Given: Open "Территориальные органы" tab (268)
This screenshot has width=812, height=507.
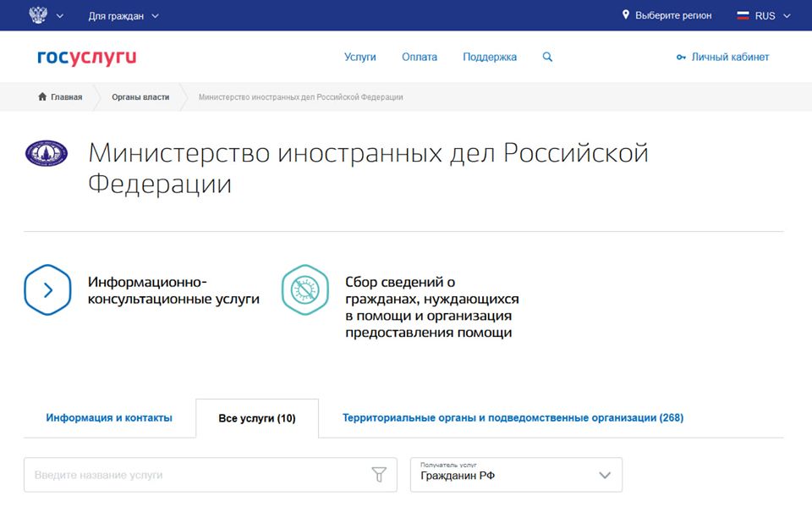Looking at the screenshot, I should click(513, 418).
